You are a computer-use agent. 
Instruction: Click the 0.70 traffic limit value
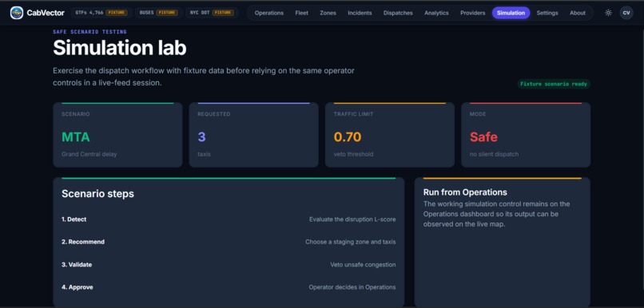(x=348, y=137)
